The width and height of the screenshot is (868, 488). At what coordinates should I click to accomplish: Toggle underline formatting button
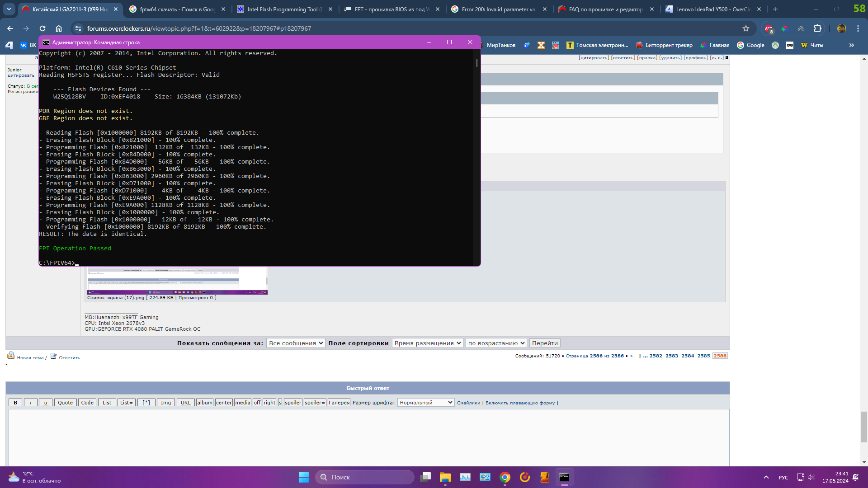46,403
